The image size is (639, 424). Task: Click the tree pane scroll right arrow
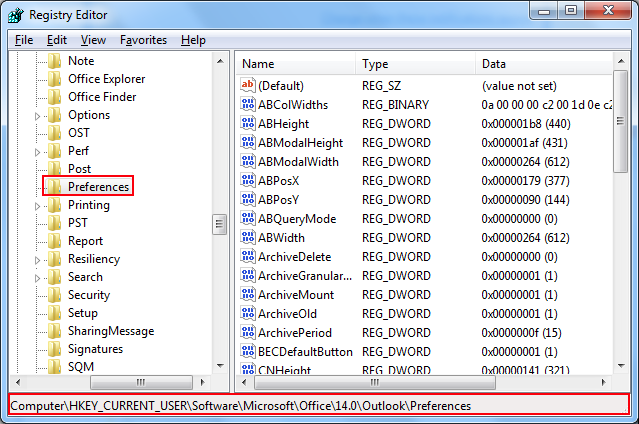pos(203,382)
